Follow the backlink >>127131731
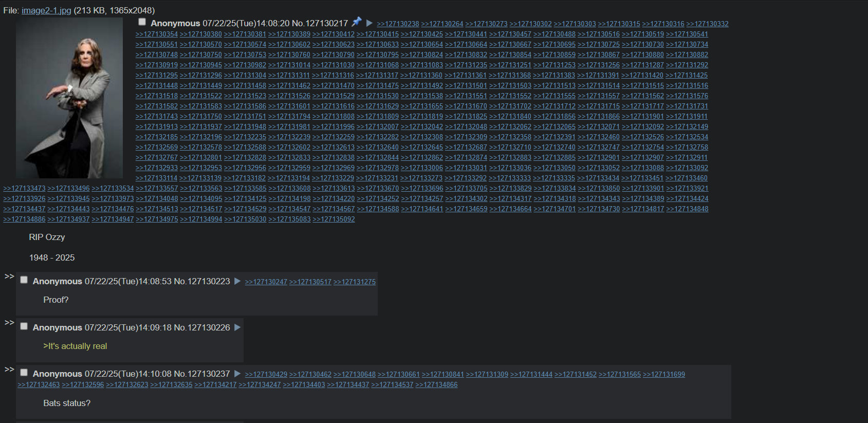The width and height of the screenshot is (868, 423). coord(687,106)
